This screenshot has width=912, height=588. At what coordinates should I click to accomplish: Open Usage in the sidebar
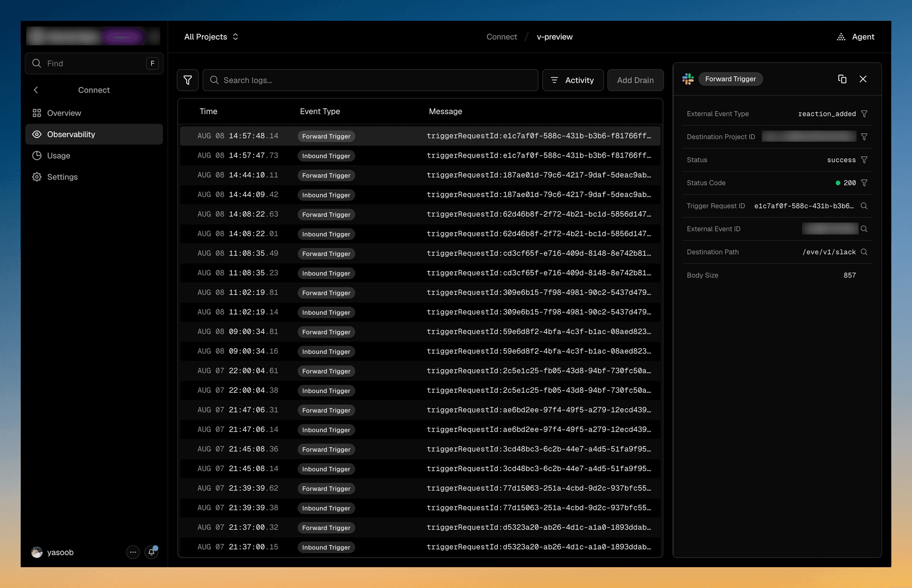click(x=94, y=155)
